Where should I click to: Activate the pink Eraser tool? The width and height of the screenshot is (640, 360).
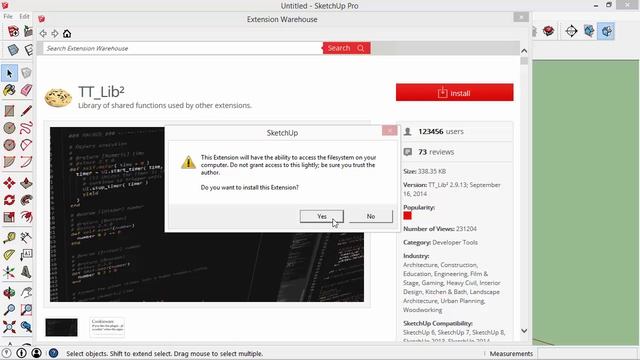(26, 90)
